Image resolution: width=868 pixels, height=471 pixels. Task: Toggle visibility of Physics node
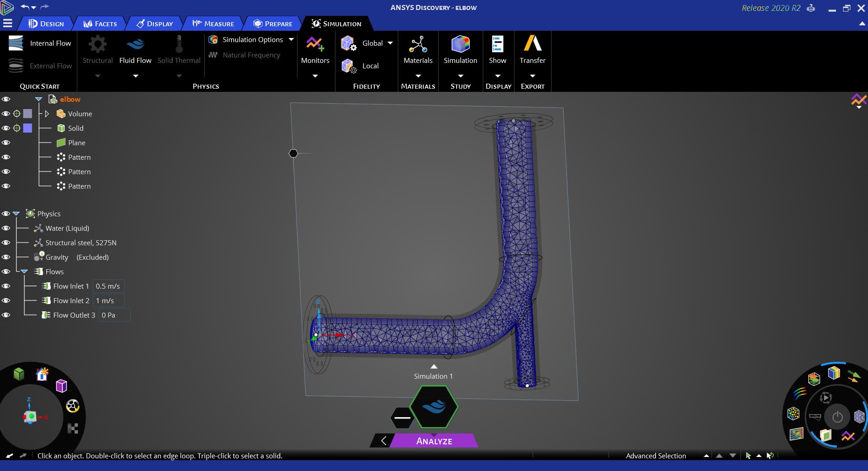[6, 214]
